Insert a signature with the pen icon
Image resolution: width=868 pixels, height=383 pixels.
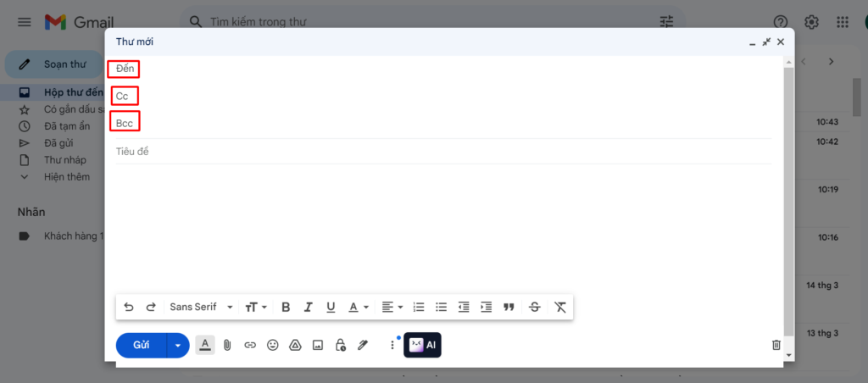(x=363, y=345)
